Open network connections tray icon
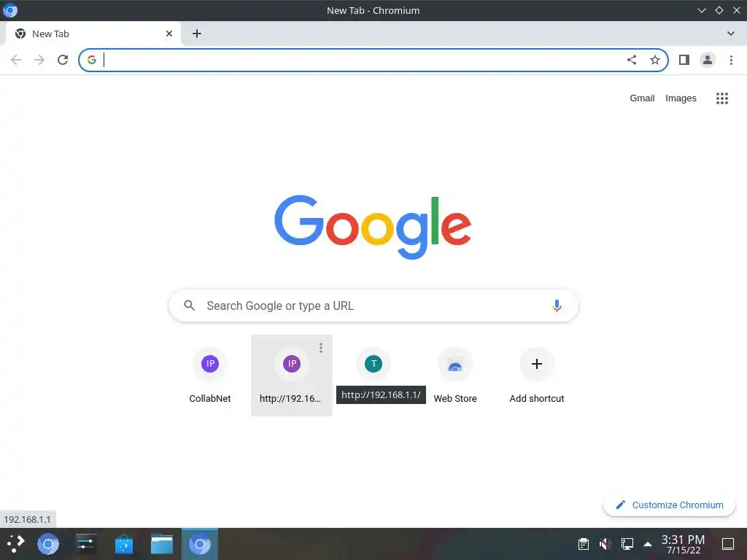Image resolution: width=747 pixels, height=560 pixels. point(627,544)
